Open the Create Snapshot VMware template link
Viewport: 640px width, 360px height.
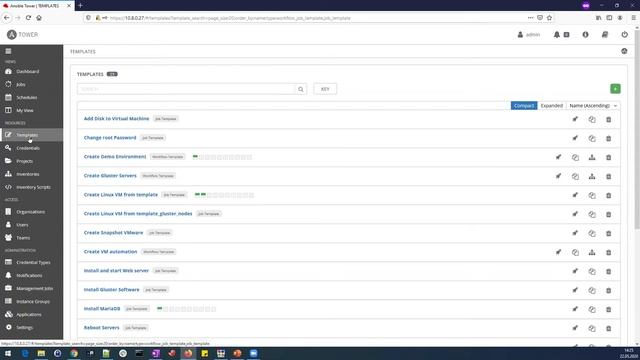113,233
